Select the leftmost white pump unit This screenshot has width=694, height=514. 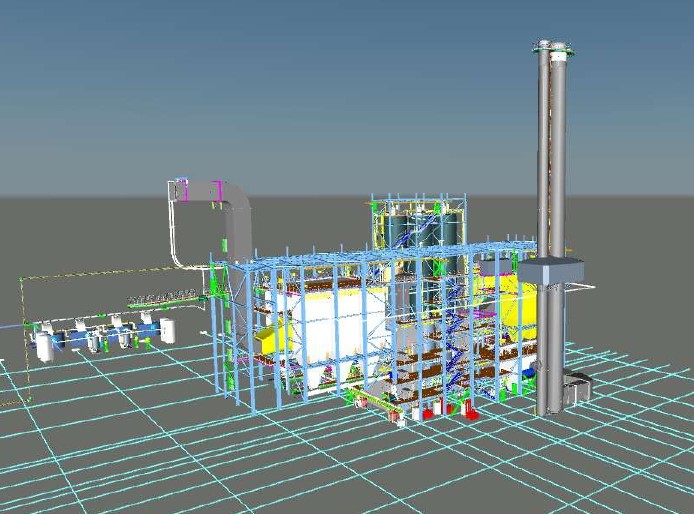coord(45,345)
